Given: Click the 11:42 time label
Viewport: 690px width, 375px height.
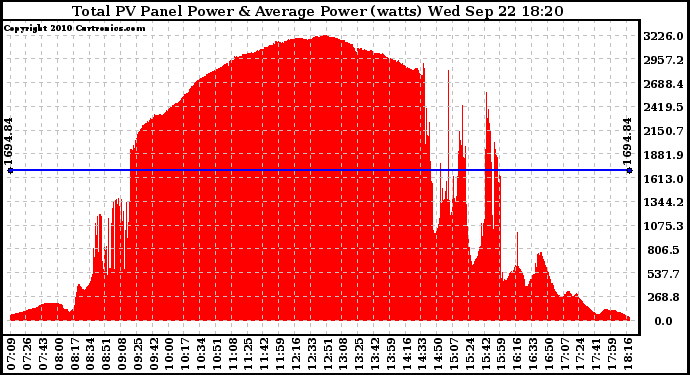Looking at the screenshot, I should pos(263,355).
